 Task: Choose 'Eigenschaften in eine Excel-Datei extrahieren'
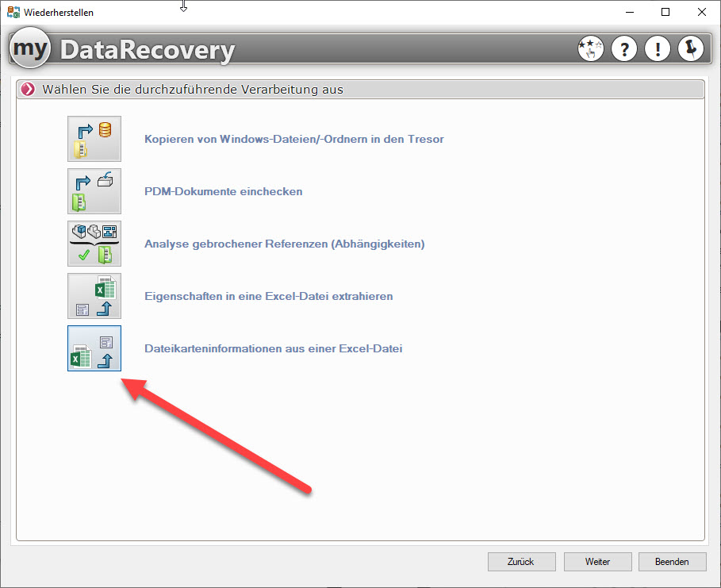[269, 296]
